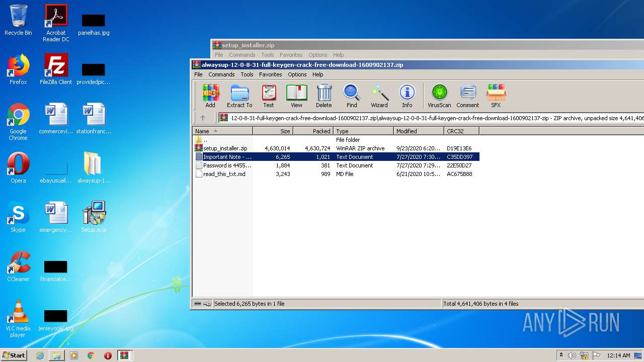Go up one folder level arrow
644x362 pixels.
[x=203, y=118]
